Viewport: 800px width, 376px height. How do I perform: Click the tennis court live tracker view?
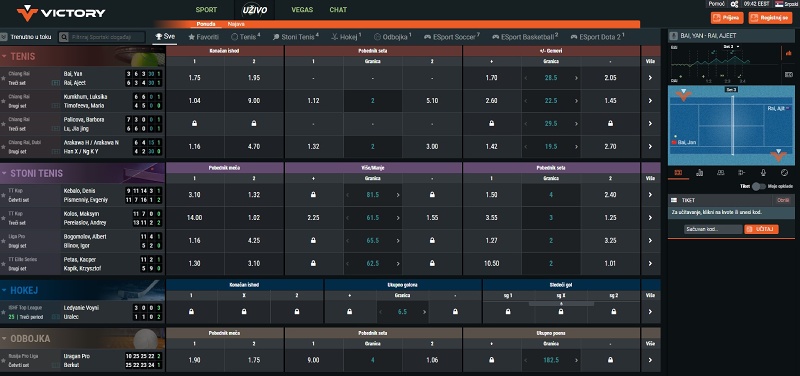point(730,125)
